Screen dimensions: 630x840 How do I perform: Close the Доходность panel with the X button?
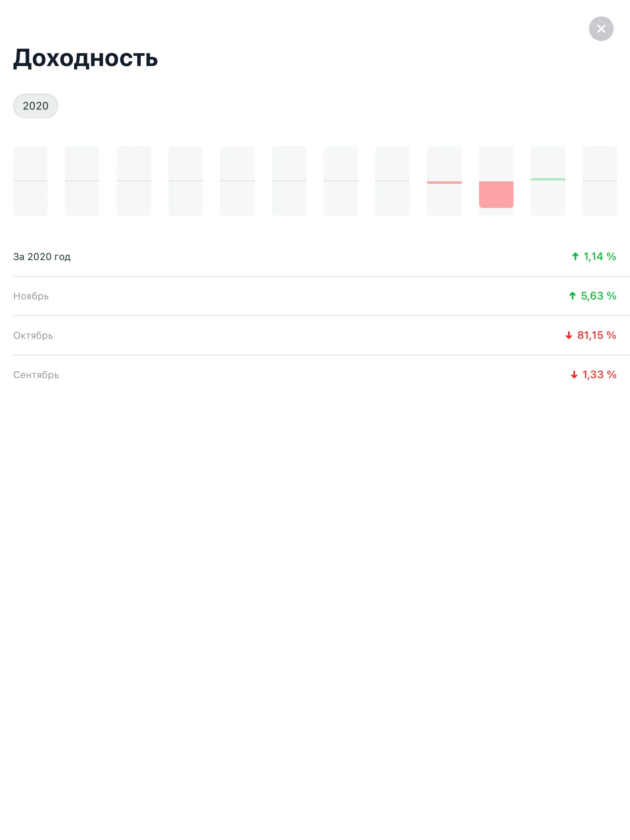click(x=601, y=29)
